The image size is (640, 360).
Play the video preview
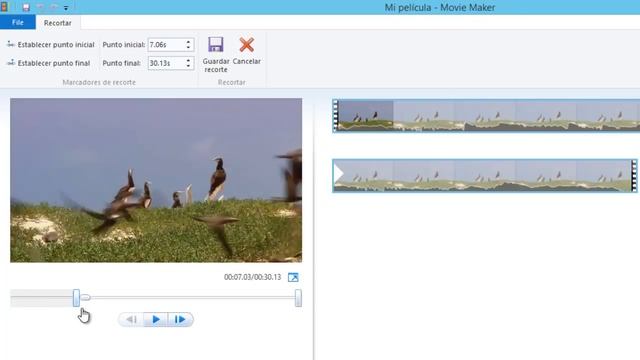[156, 319]
